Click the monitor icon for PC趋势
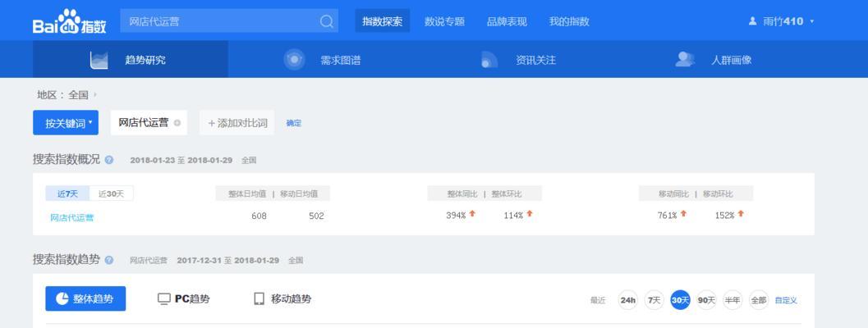Screen dimensions: 868x328 (164, 298)
